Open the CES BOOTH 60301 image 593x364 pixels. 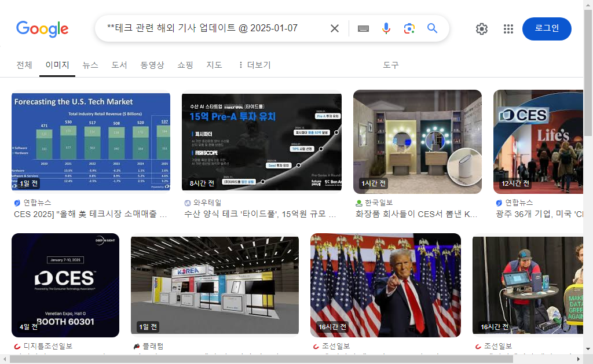tap(65, 285)
